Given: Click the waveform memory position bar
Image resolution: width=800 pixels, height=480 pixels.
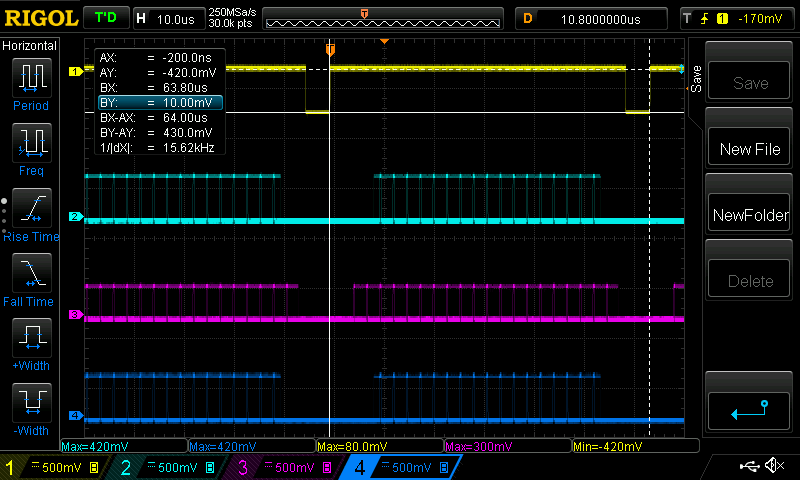Looking at the screenshot, I should point(383,19).
